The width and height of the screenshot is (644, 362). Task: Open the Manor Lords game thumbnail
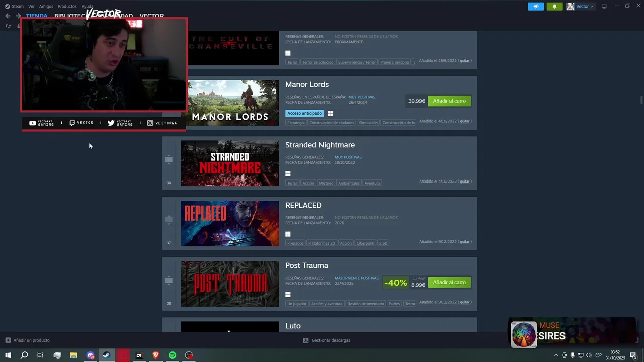(x=230, y=103)
